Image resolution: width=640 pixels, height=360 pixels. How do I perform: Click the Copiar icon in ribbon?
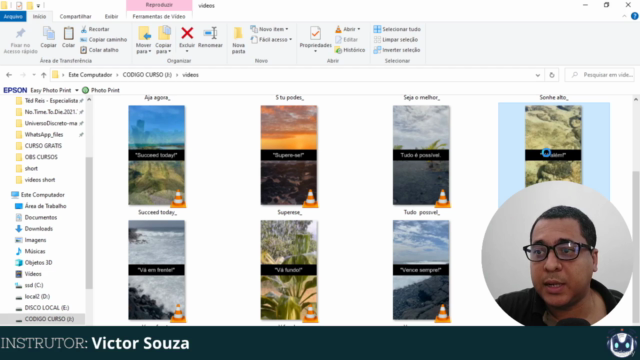click(x=49, y=33)
